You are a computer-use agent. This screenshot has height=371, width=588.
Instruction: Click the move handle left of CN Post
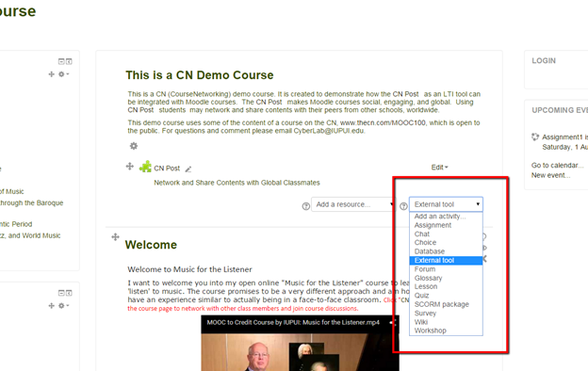[x=130, y=166]
